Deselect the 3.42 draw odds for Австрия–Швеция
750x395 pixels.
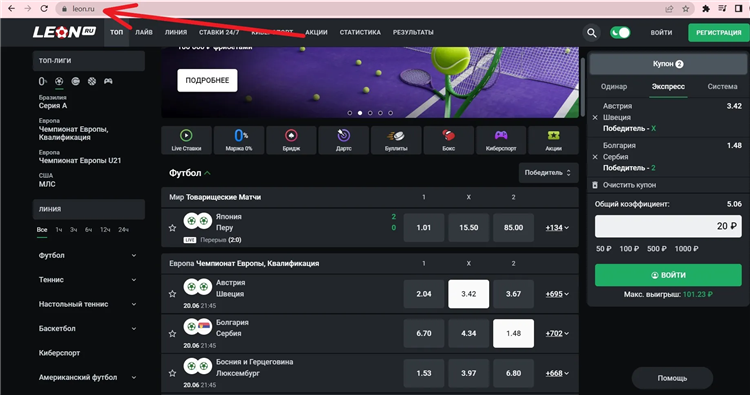tap(468, 294)
